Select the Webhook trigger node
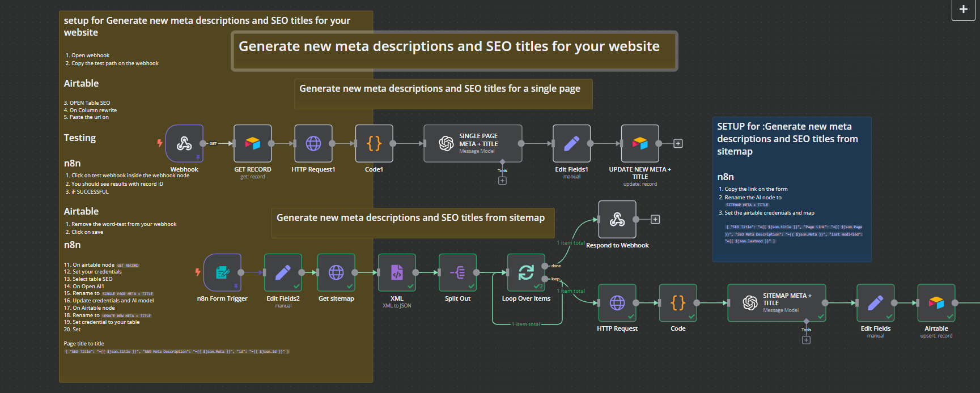The image size is (980, 393). pyautogui.click(x=184, y=143)
